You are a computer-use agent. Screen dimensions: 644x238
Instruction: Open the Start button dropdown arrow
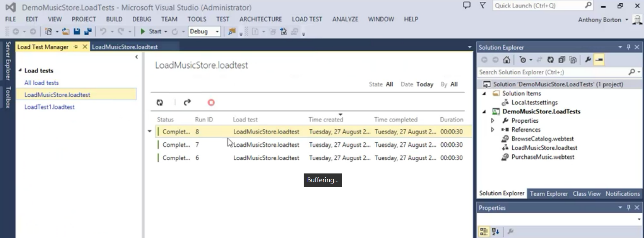click(x=166, y=32)
